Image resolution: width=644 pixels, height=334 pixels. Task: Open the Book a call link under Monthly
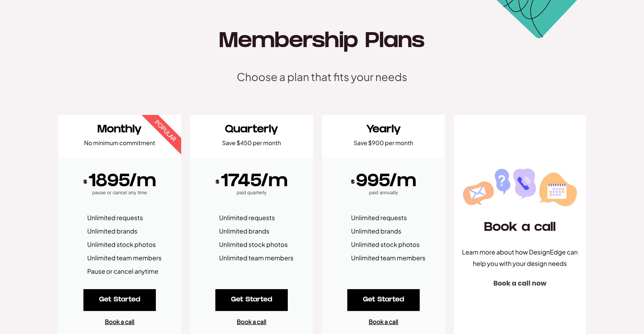click(119, 322)
